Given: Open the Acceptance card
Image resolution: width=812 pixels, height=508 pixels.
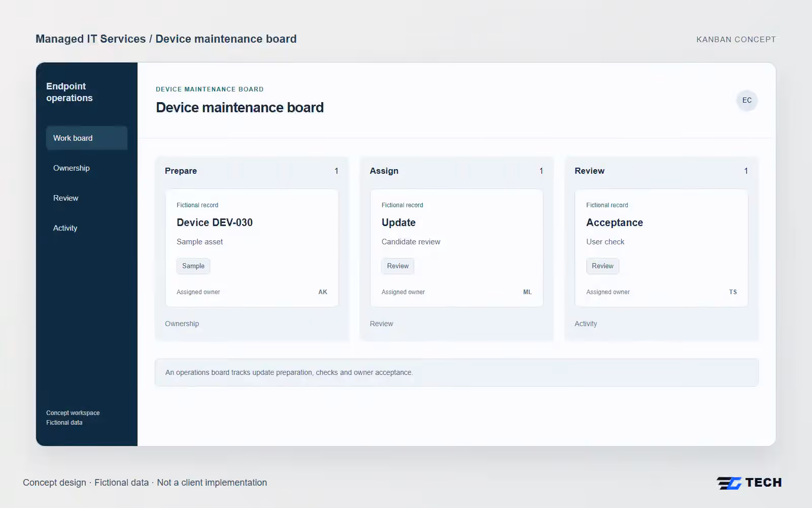Looking at the screenshot, I should (x=661, y=248).
